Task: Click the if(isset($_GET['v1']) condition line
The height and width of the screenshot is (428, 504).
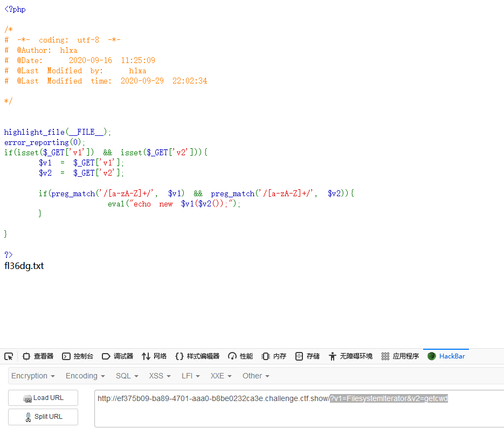Action: click(x=106, y=153)
